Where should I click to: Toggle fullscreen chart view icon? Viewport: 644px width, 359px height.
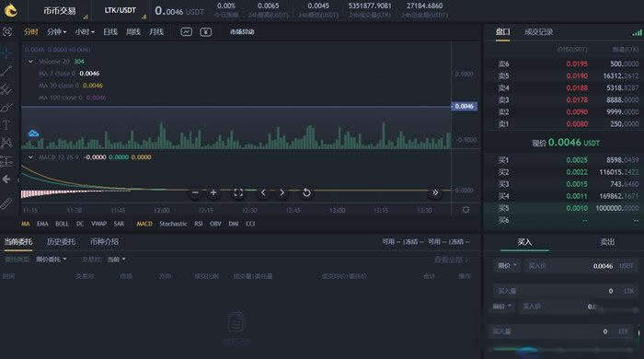point(237,192)
